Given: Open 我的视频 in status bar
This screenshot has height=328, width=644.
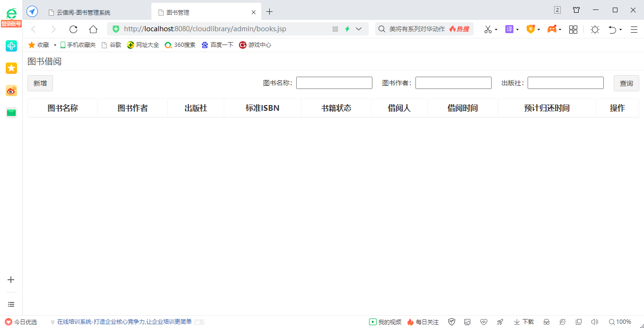Looking at the screenshot, I should click(385, 322).
